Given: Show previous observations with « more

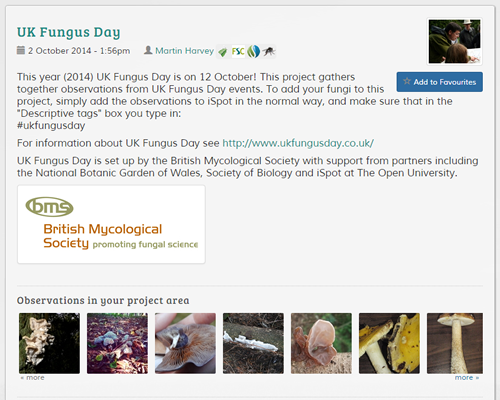Looking at the screenshot, I should point(32,378).
